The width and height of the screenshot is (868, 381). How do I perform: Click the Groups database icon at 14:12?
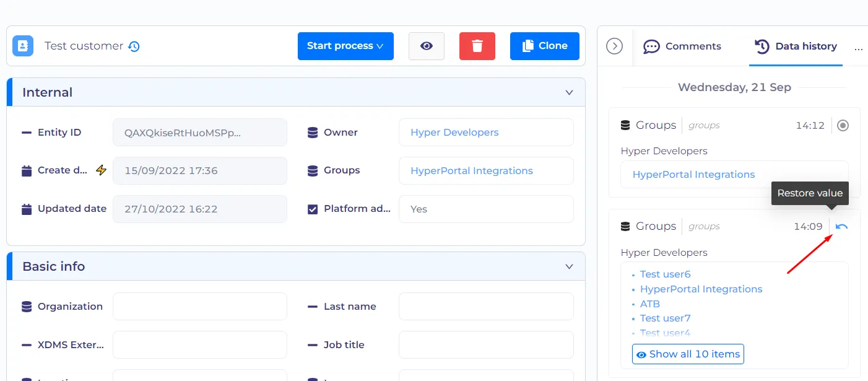pos(625,125)
